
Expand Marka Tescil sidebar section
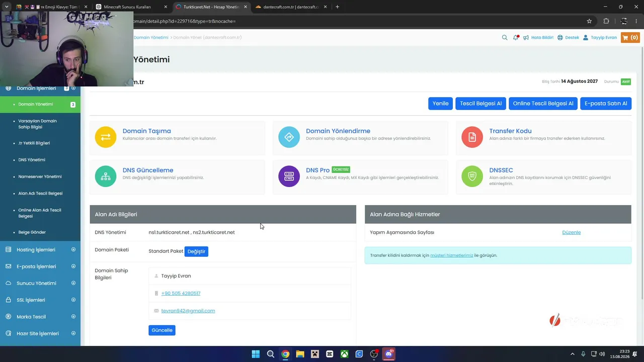(x=73, y=317)
